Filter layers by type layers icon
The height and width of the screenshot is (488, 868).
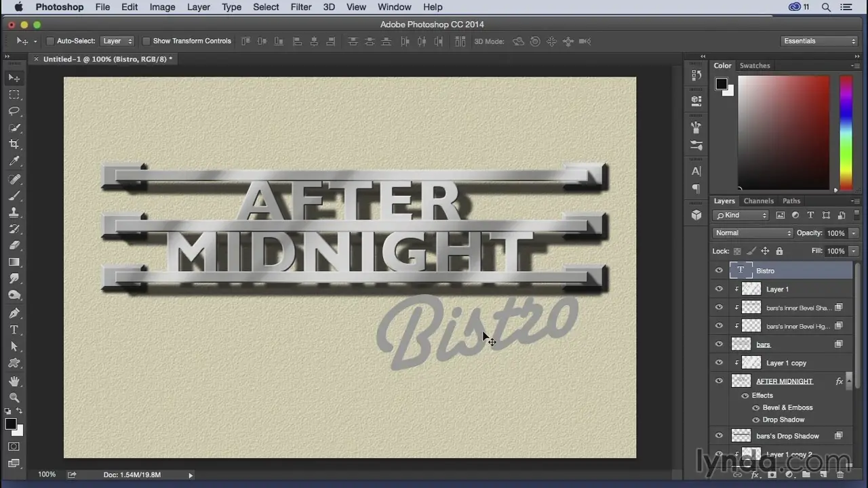click(x=810, y=216)
